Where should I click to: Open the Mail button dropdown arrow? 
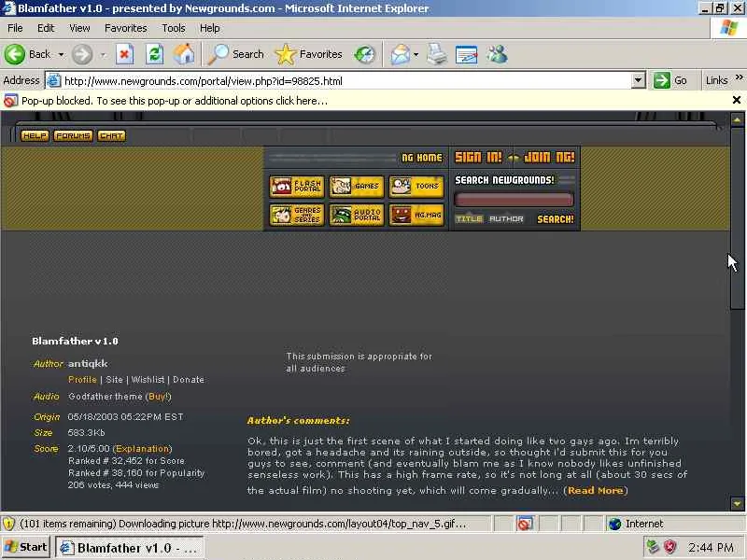pyautogui.click(x=416, y=55)
